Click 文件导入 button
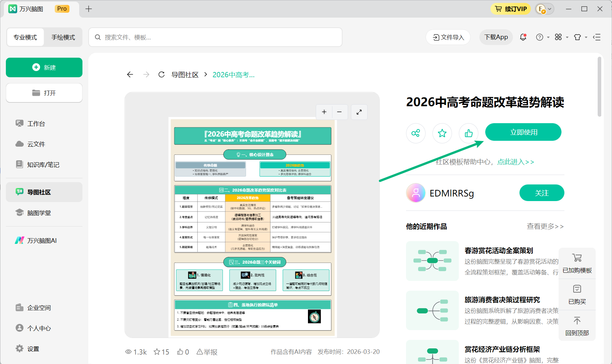This screenshot has height=364, width=612. (x=448, y=37)
